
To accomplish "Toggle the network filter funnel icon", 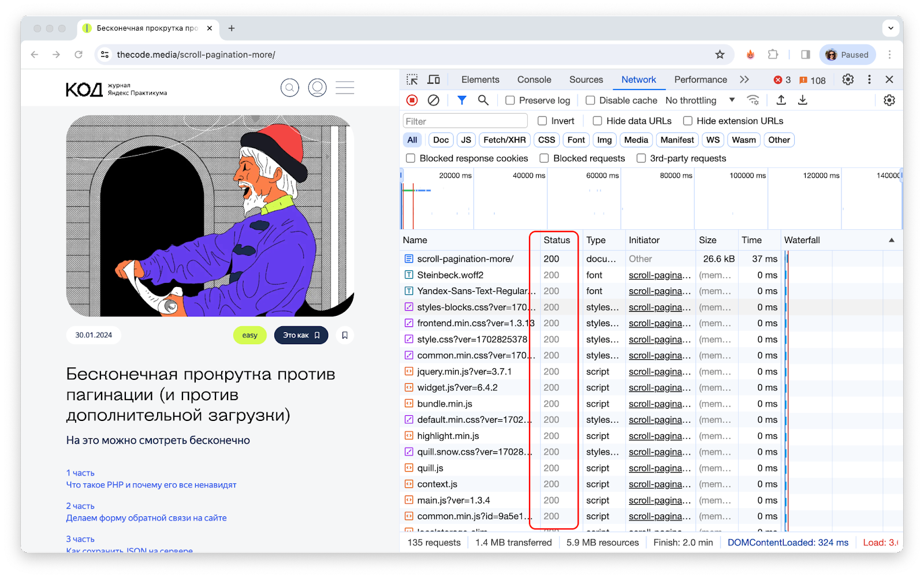I will point(461,100).
